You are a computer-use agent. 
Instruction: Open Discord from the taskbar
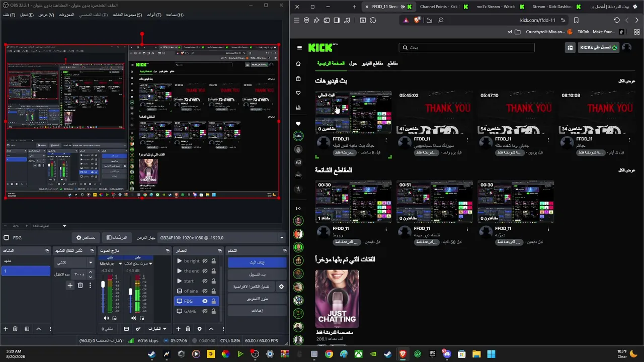(447, 354)
